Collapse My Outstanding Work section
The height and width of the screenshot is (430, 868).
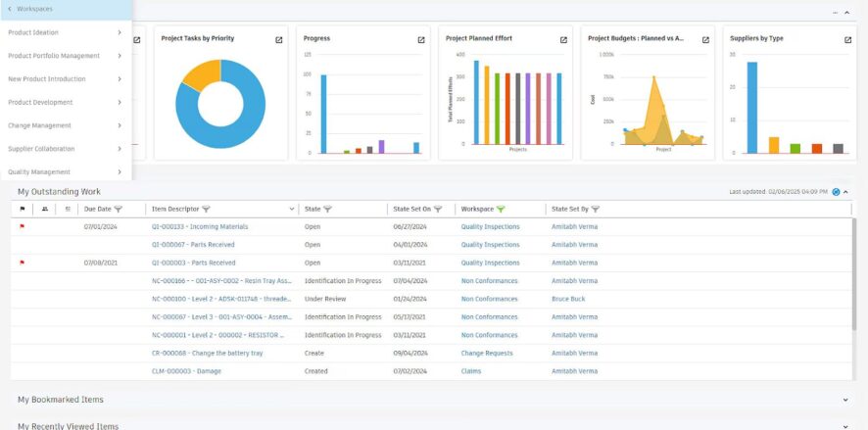coord(845,192)
